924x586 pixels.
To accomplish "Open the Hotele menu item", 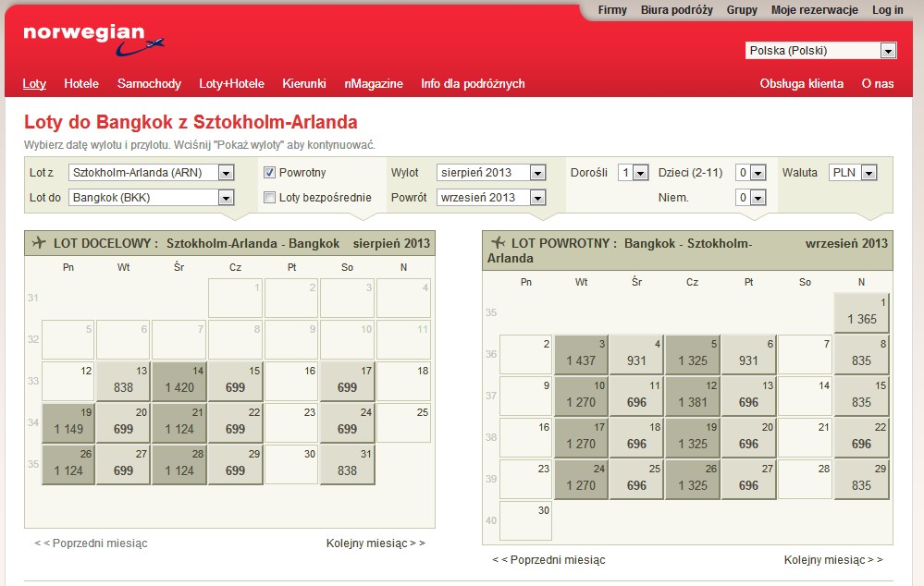I will click(x=81, y=83).
